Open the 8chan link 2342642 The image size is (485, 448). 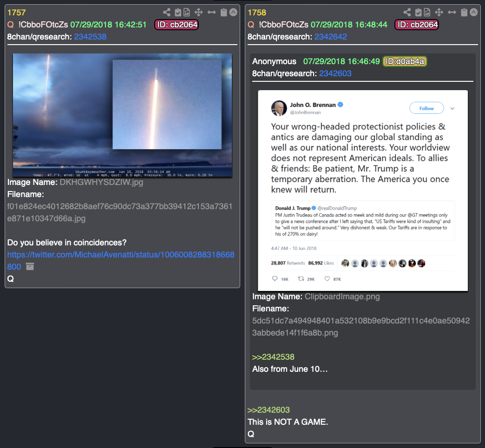(x=331, y=37)
